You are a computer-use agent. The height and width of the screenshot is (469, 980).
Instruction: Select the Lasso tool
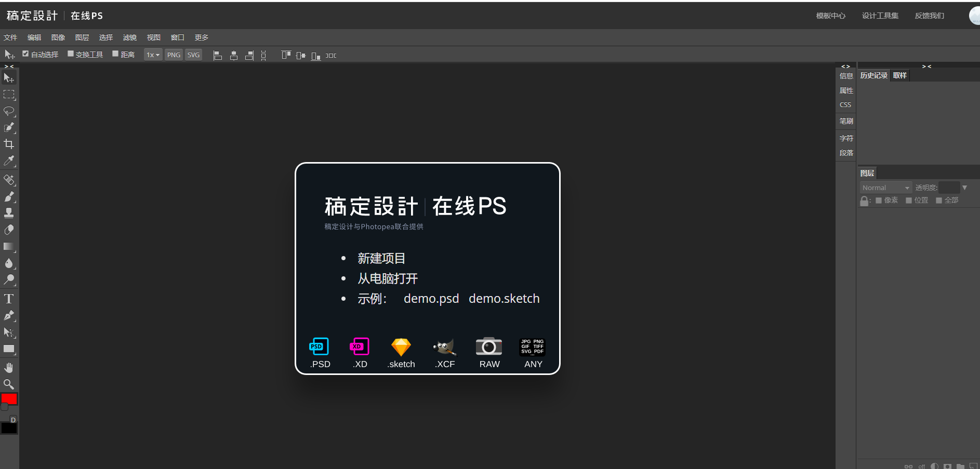[x=9, y=111]
